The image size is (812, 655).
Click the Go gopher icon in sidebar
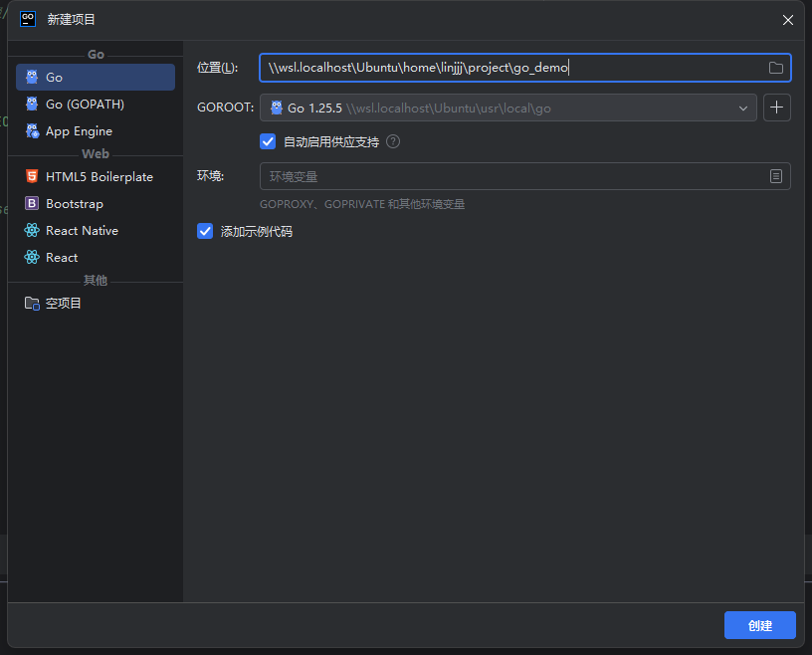32,78
